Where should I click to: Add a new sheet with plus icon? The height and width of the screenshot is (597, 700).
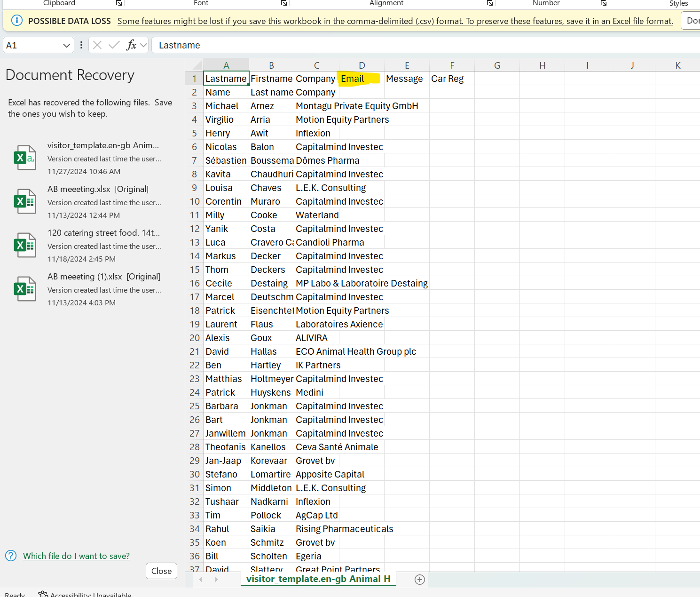420,580
